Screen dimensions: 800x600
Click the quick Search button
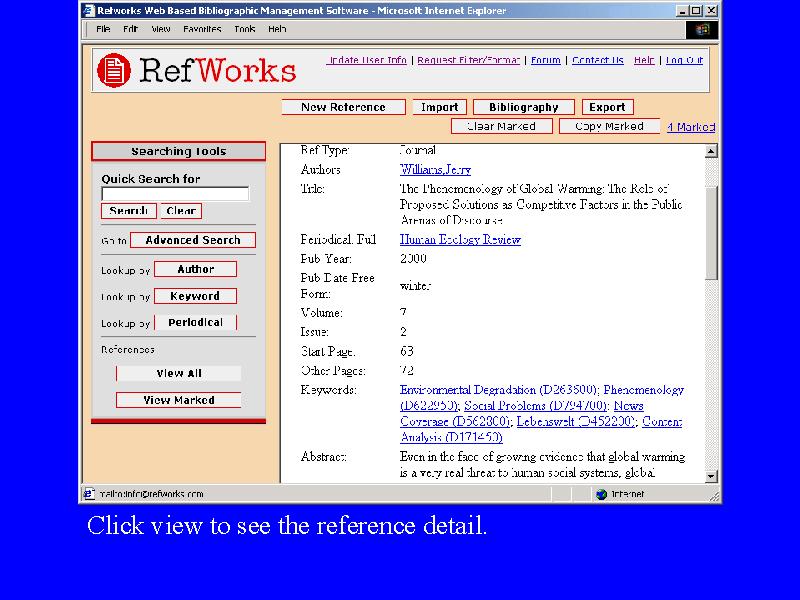tap(129, 211)
